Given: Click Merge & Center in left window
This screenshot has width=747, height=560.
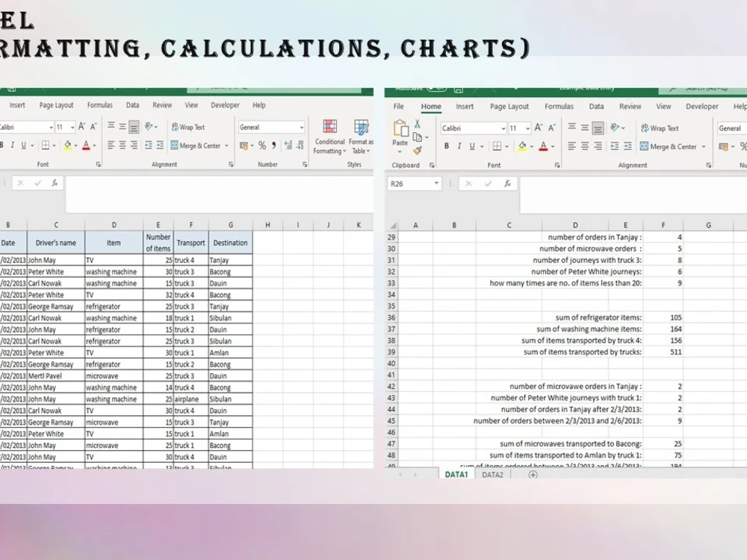Looking at the screenshot, I should (x=196, y=146).
